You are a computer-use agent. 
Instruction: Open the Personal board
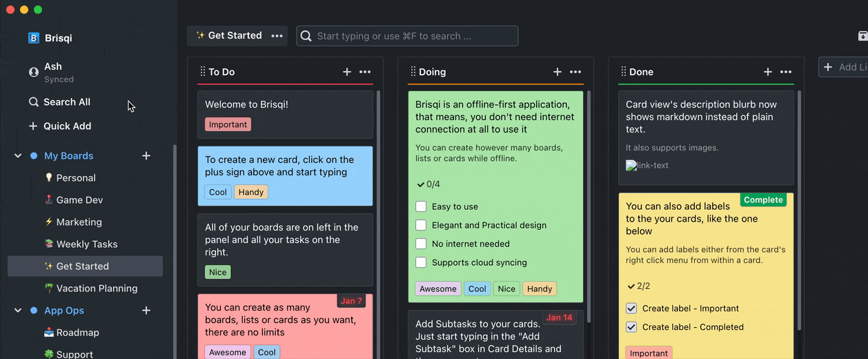(x=85, y=178)
